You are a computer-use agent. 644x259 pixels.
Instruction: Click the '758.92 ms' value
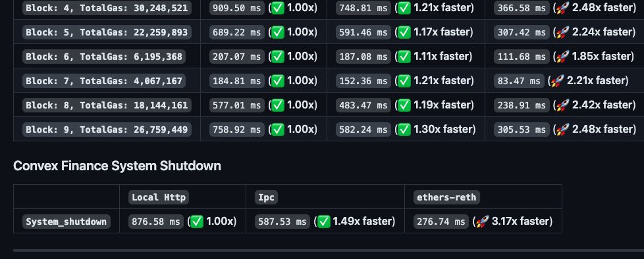coord(236,129)
